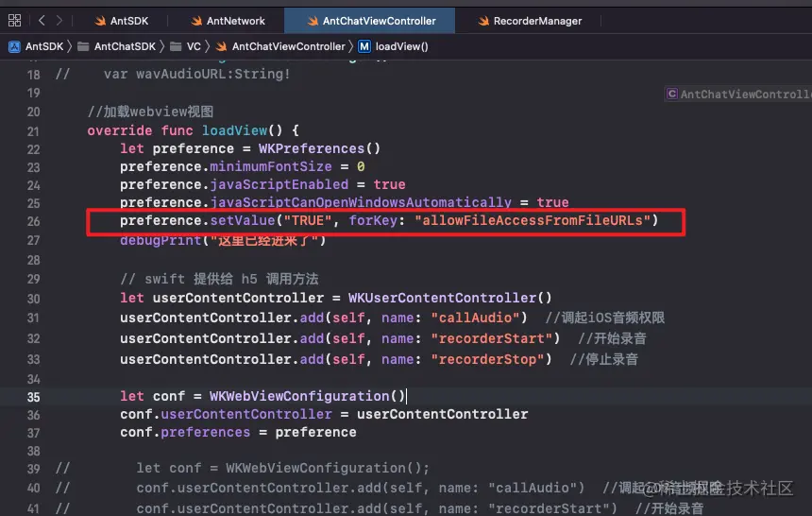Screen dimensions: 812x516
Task: Click the AntChatViewController class minimap label
Action: [738, 94]
